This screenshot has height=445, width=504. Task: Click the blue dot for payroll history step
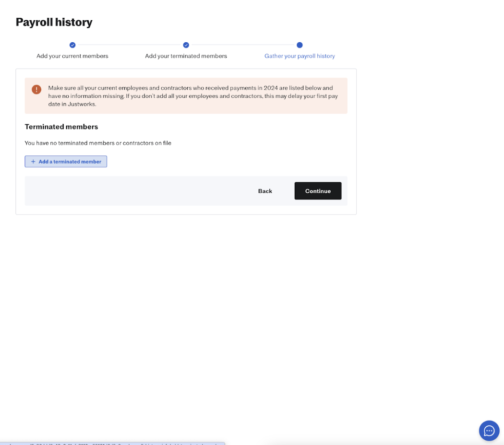(x=300, y=45)
